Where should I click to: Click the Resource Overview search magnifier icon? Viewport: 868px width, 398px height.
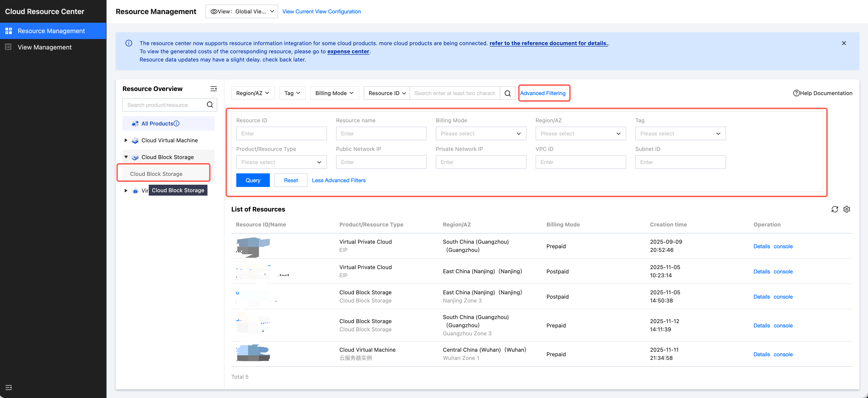coord(210,105)
